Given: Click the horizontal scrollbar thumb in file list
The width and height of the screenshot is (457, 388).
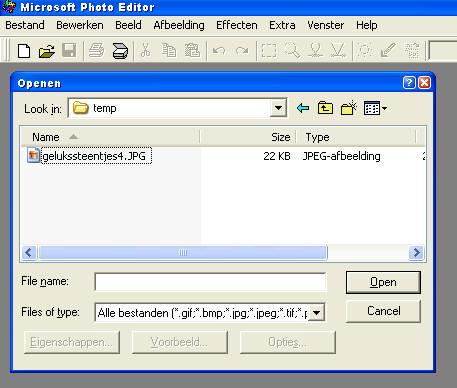Looking at the screenshot, I should click(183, 253).
